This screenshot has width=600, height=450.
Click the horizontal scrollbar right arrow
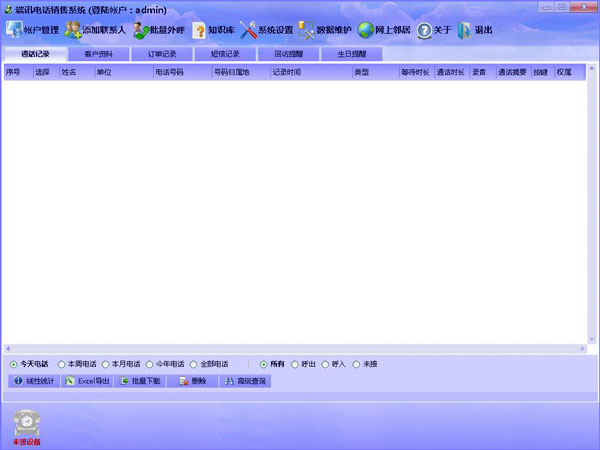583,349
